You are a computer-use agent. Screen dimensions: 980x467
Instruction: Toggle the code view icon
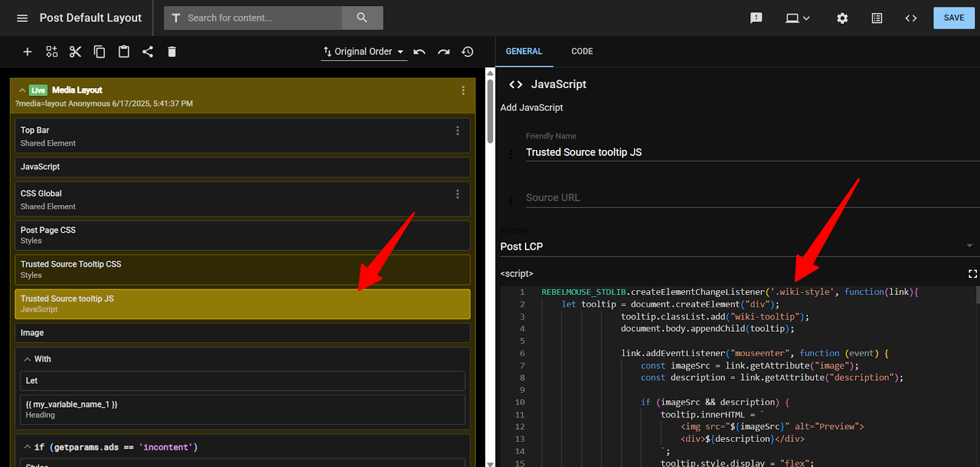click(911, 18)
